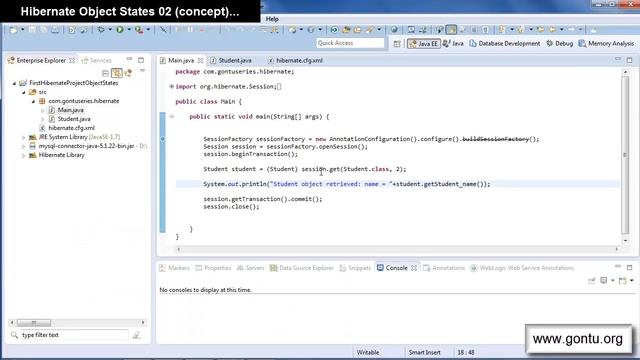Select hibernate.cfg.xml in the explorer tree
640x360 pixels.
click(x=71, y=128)
